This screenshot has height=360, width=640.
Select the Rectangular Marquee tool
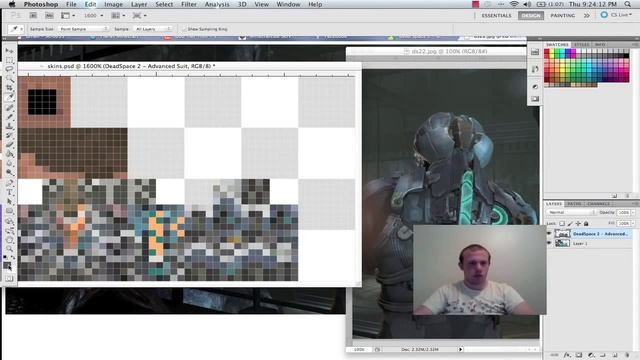tap(9, 60)
